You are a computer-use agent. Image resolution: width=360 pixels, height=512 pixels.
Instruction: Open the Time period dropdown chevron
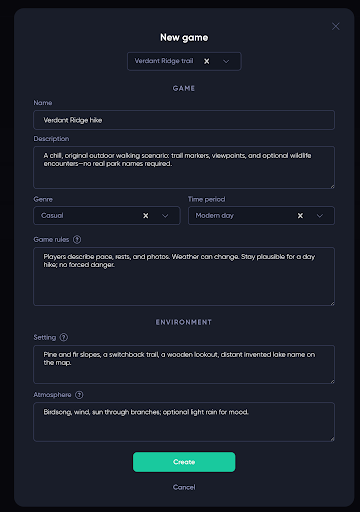[x=320, y=216]
